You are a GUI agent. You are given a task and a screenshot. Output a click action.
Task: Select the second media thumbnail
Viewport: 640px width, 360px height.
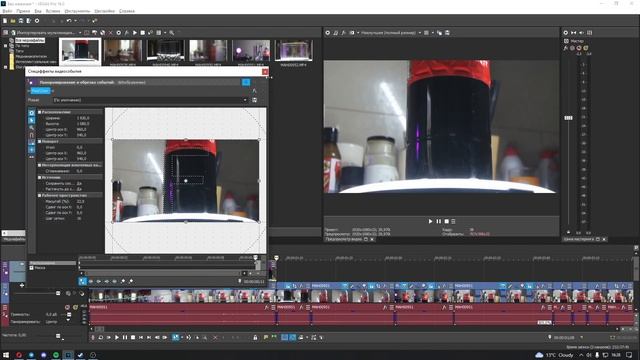click(x=123, y=51)
